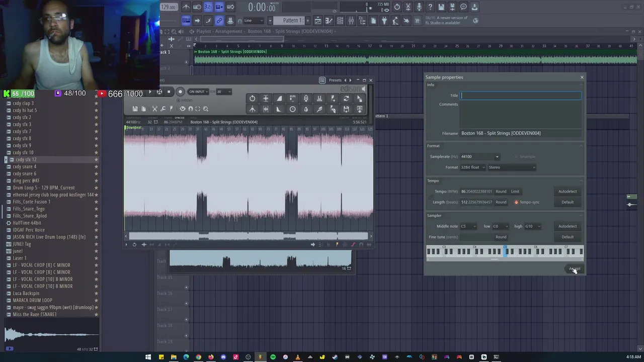Click Edison's loop-tuner refresh arrows button
This screenshot has width=644, height=362.
click(346, 99)
